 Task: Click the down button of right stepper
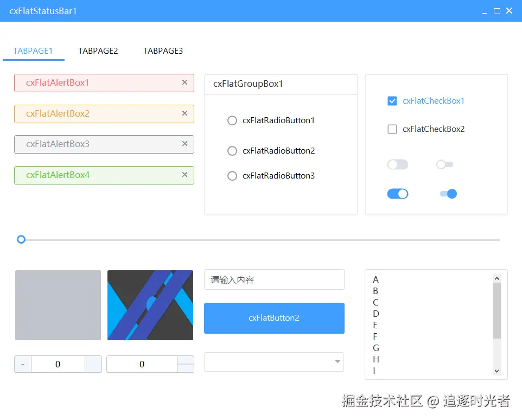click(x=186, y=368)
